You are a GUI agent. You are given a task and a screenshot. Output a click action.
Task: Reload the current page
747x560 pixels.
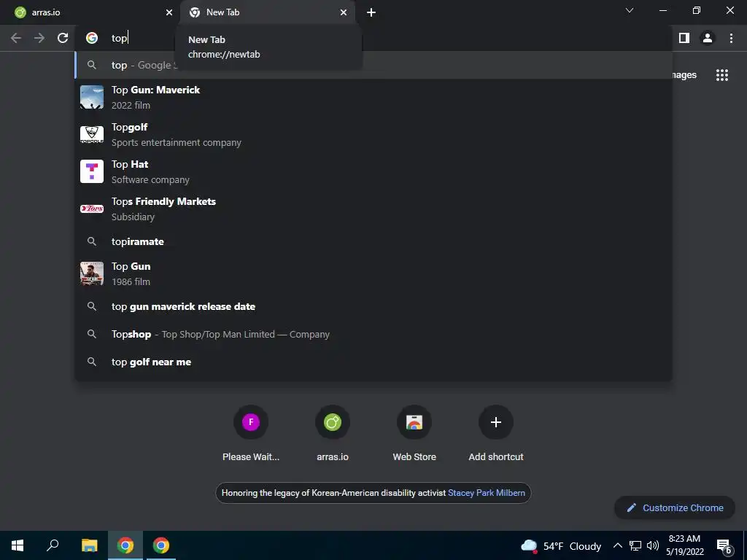click(63, 38)
